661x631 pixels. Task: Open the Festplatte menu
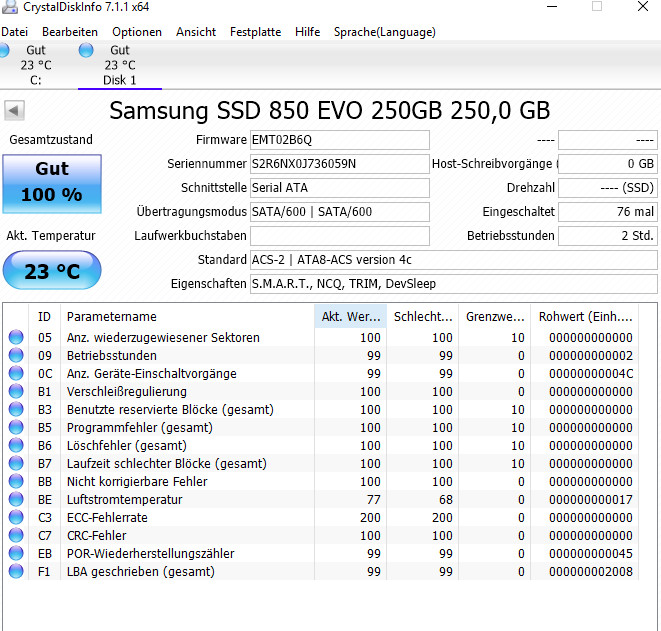pyautogui.click(x=255, y=32)
